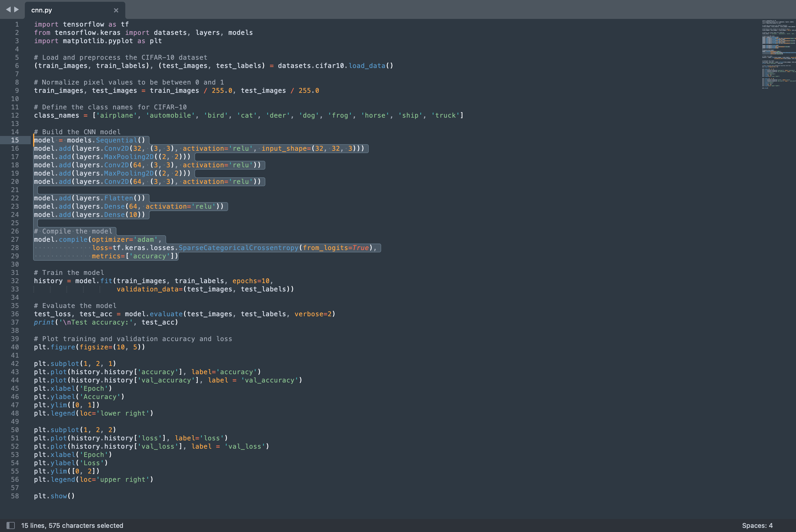Click the Sequential call on line 15
The image size is (796, 532).
click(116, 140)
